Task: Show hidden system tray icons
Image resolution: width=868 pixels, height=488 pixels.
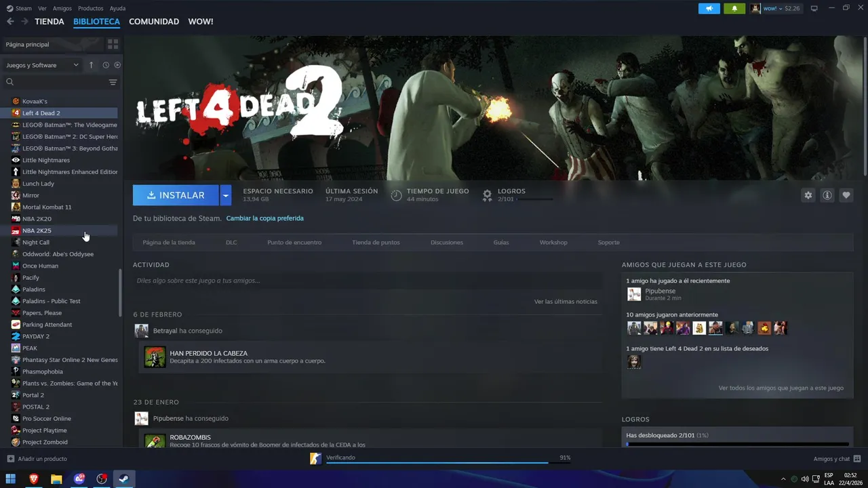Action: pos(783,479)
